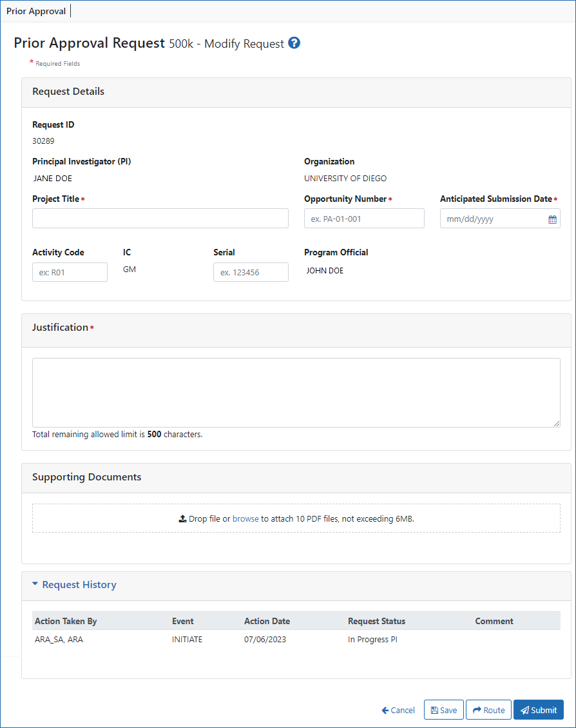Click the browse link to attach files
This screenshot has width=576, height=728.
[x=245, y=518]
